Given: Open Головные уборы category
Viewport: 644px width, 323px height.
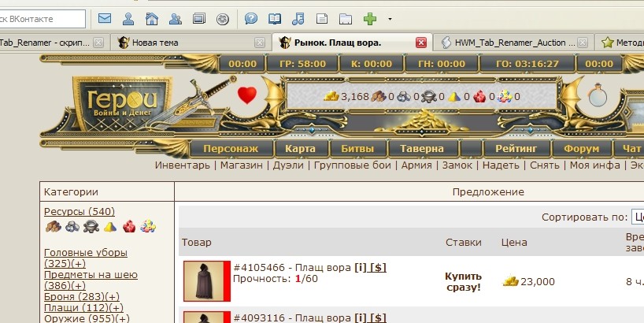Looking at the screenshot, I should pos(86,258).
